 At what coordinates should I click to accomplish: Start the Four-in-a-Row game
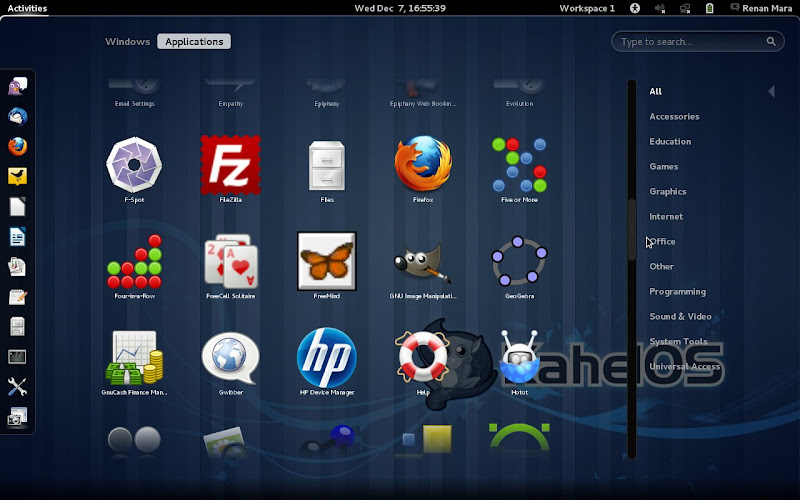(135, 262)
